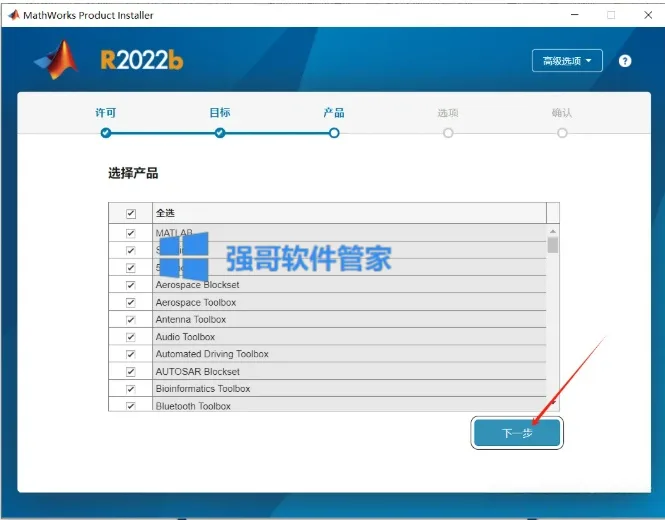Select Bioinformatics Toolbox row text
Viewport: 665px width, 520px height.
tap(203, 389)
